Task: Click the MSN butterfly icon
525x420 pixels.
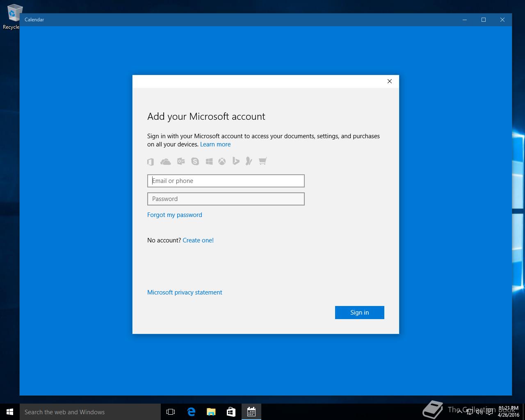Action: (x=249, y=161)
